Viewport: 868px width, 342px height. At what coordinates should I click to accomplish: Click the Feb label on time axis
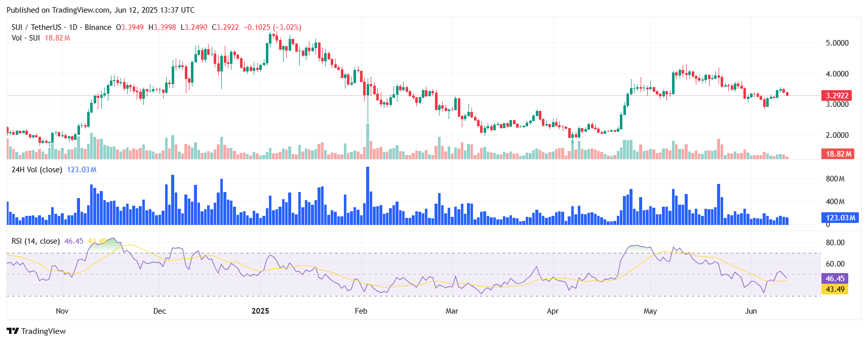pyautogui.click(x=361, y=311)
